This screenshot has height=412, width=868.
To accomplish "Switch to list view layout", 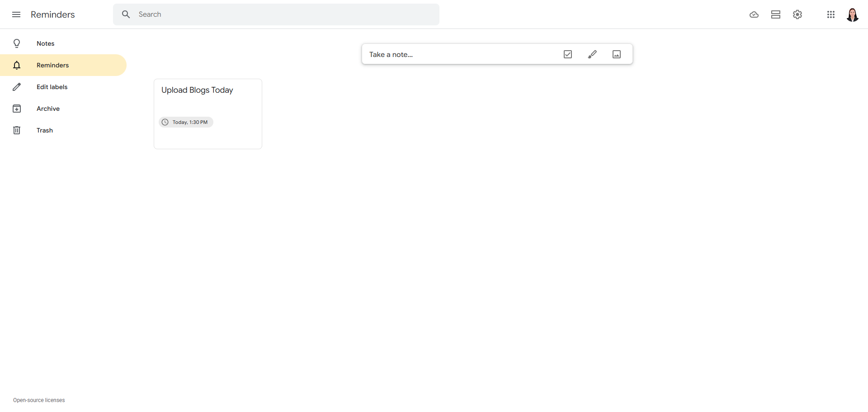I will click(x=776, y=14).
